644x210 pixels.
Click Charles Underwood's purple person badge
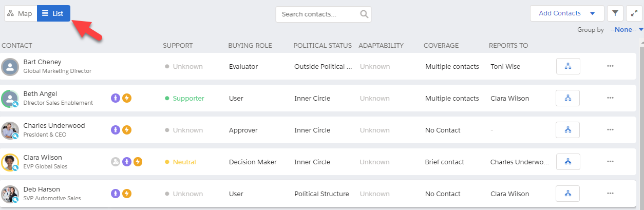point(116,130)
